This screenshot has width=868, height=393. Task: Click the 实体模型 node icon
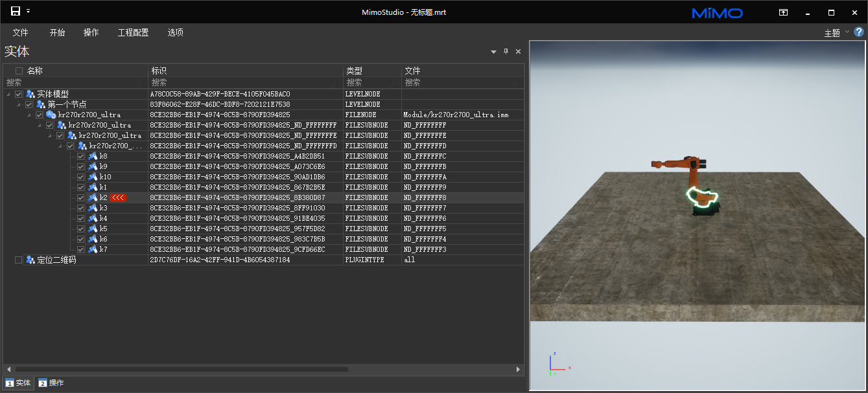(30, 94)
